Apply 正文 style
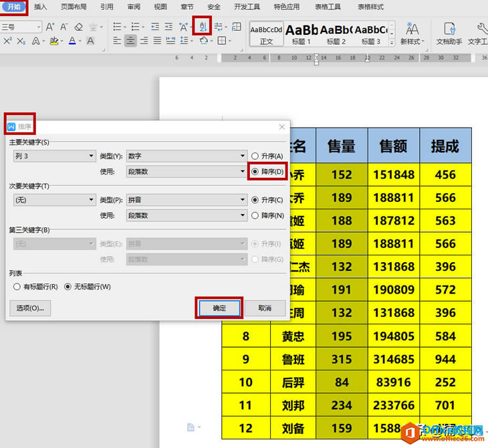This screenshot has width=488, height=448. click(x=267, y=34)
